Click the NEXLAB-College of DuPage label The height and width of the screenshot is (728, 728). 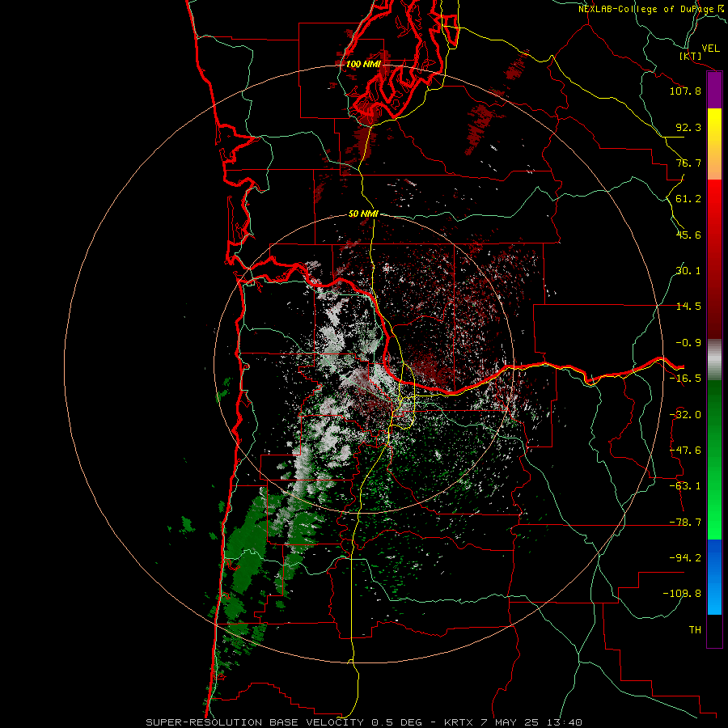(647, 9)
